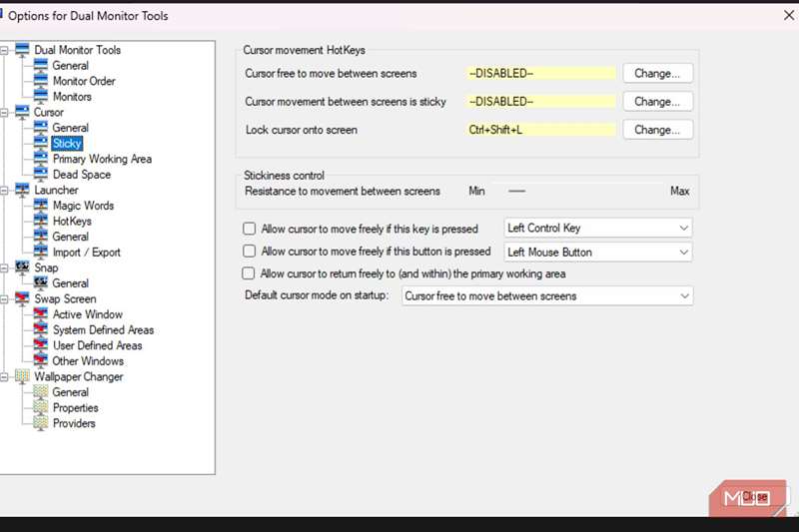The height and width of the screenshot is (532, 799).
Task: Change the Lock cursor onto screen hotkey
Action: point(657,130)
